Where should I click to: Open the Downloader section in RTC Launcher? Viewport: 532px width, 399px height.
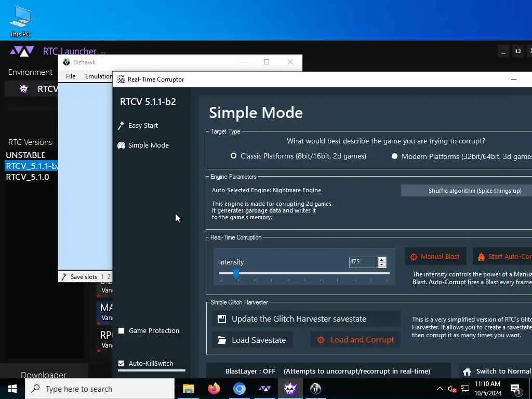click(x=44, y=375)
